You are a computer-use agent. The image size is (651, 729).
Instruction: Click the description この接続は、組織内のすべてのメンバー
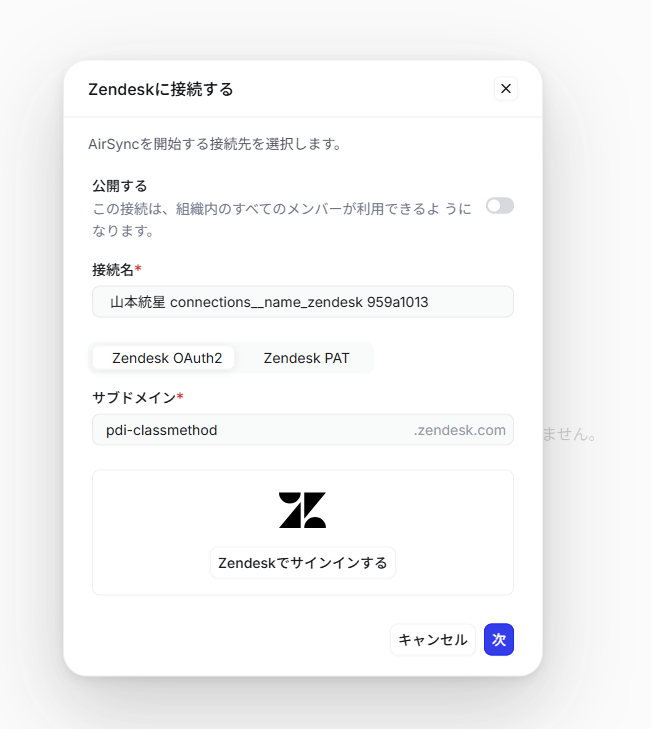(x=282, y=219)
